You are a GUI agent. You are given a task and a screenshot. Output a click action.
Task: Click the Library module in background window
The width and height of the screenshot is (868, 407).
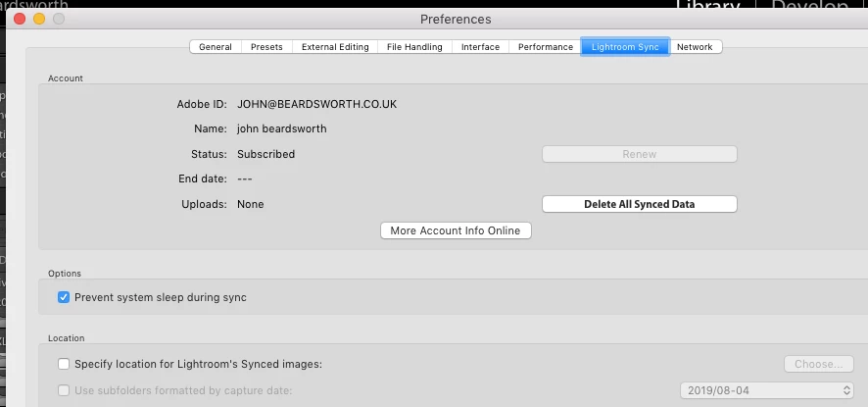(708, 6)
